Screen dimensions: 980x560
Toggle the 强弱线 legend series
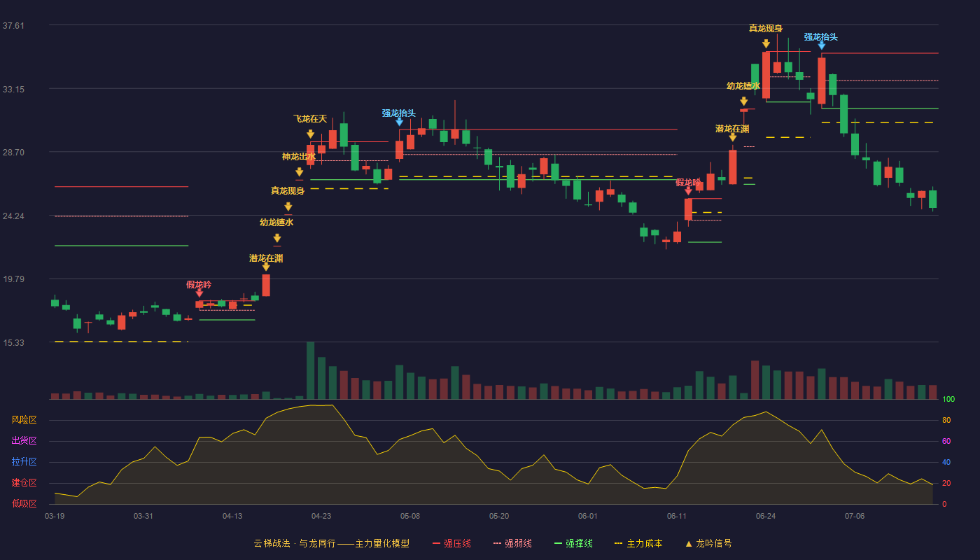pyautogui.click(x=512, y=543)
